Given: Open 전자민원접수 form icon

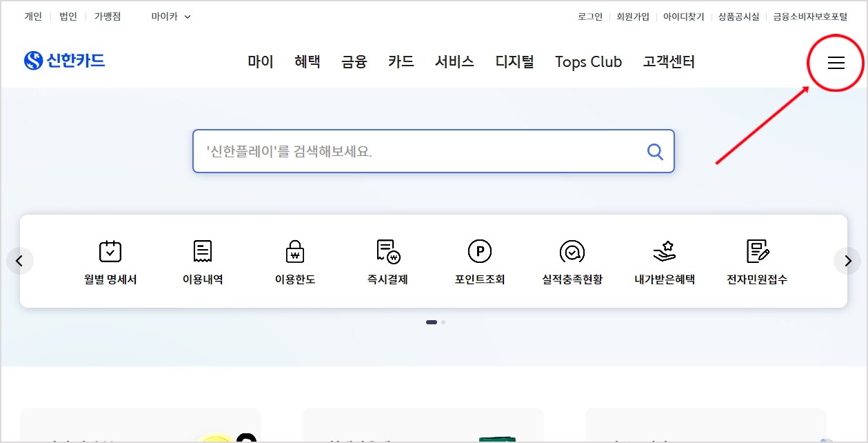Looking at the screenshot, I should coord(758,251).
